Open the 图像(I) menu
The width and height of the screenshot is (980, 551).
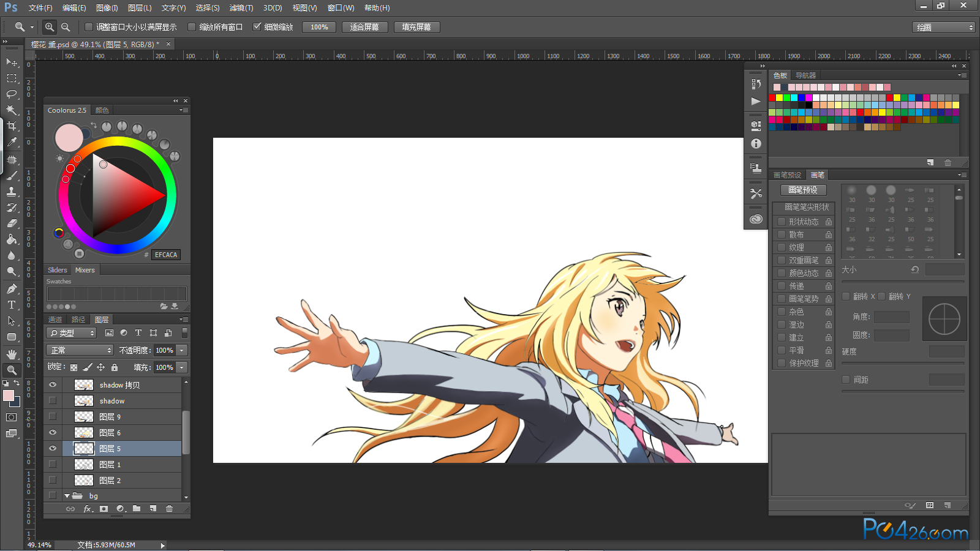point(107,8)
